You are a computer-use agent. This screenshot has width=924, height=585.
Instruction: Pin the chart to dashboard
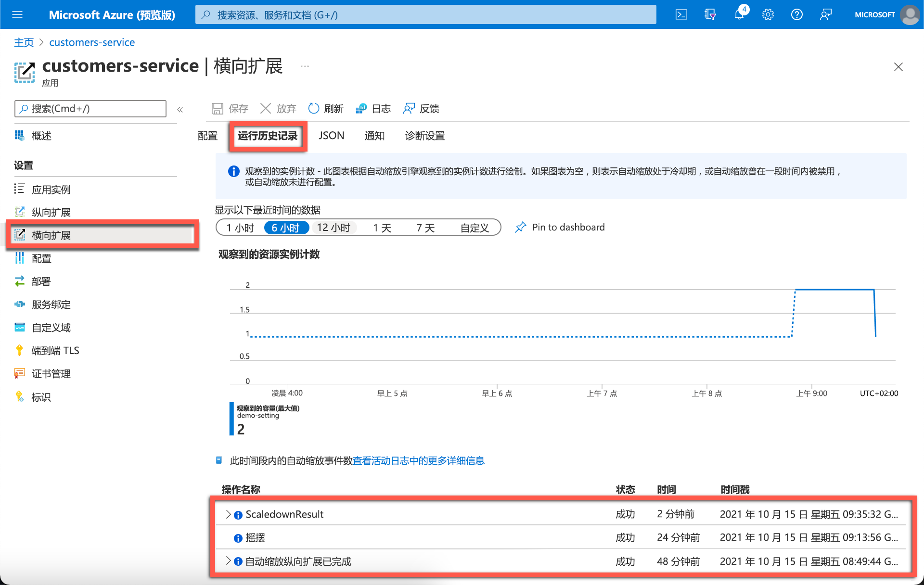pyautogui.click(x=559, y=227)
